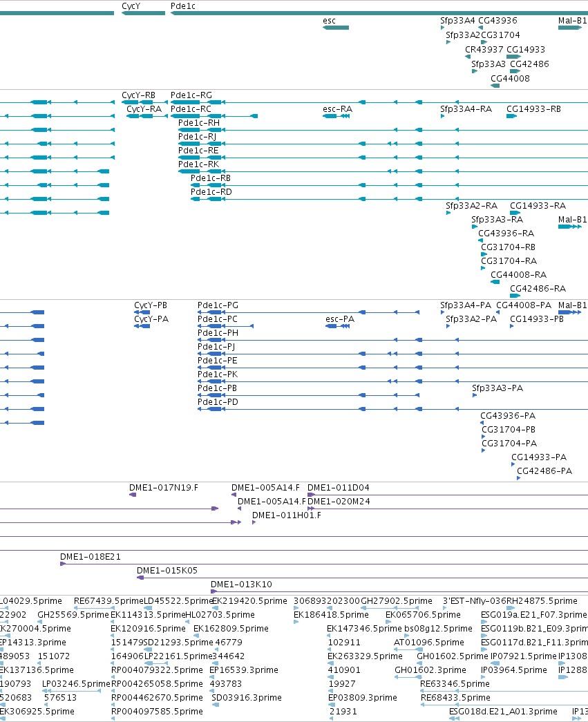Click the CG14933-RB transcript label
This screenshot has height=722, width=588.
(533, 108)
